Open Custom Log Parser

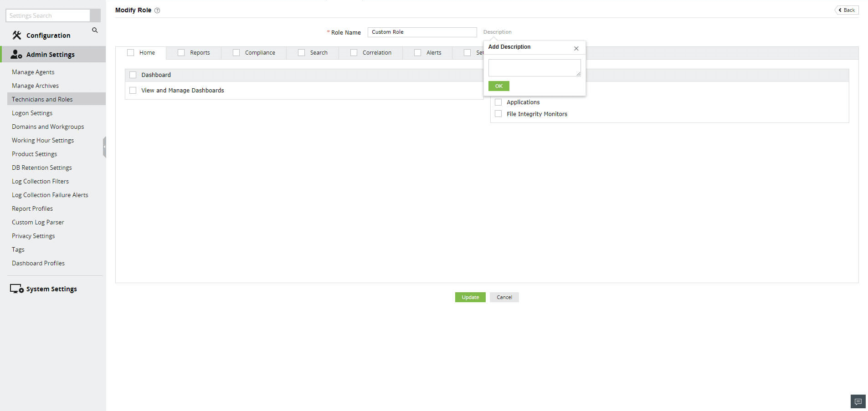[38, 222]
